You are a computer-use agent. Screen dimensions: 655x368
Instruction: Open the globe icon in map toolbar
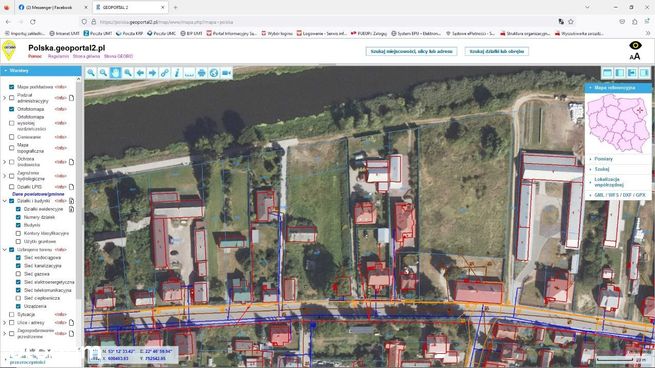tap(214, 73)
